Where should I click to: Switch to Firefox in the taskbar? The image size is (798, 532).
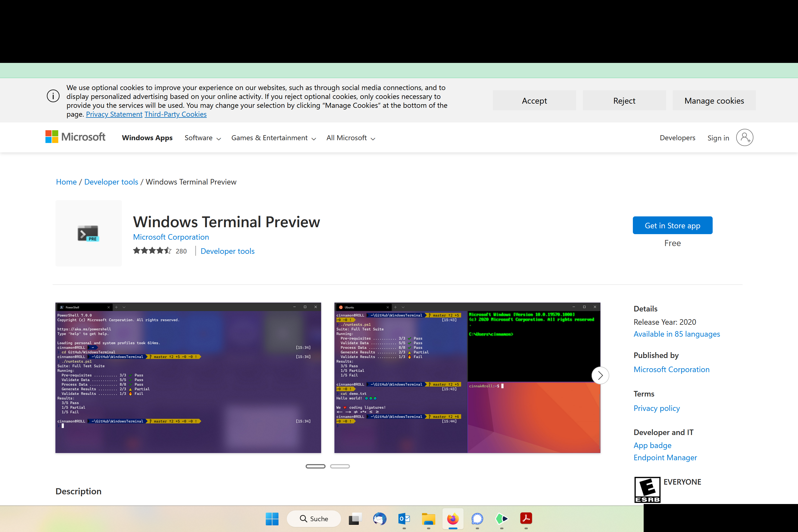pos(453,519)
